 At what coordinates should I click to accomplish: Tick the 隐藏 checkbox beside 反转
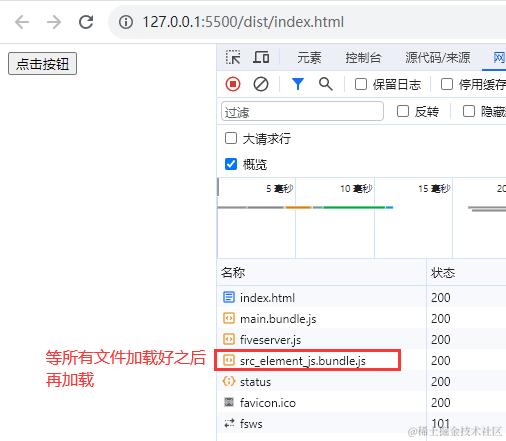[469, 111]
